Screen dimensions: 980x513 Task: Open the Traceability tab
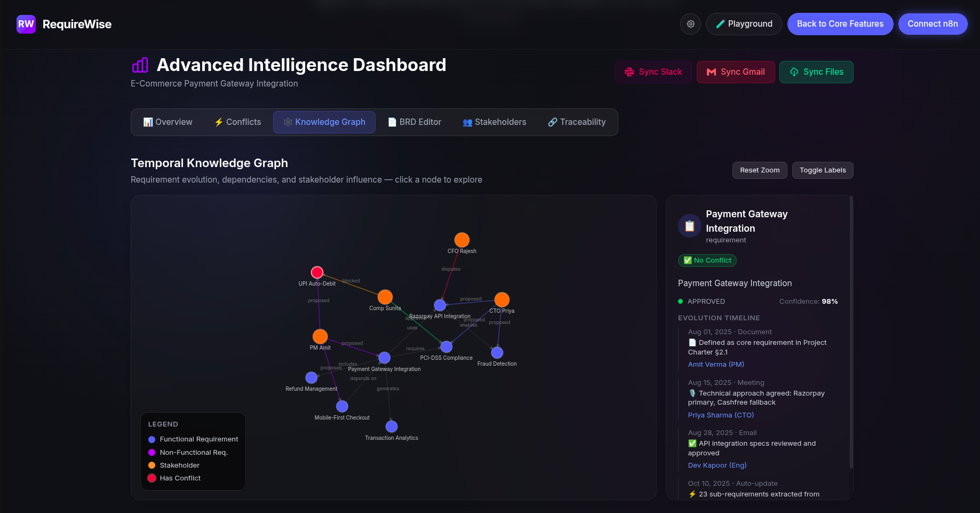tap(577, 122)
